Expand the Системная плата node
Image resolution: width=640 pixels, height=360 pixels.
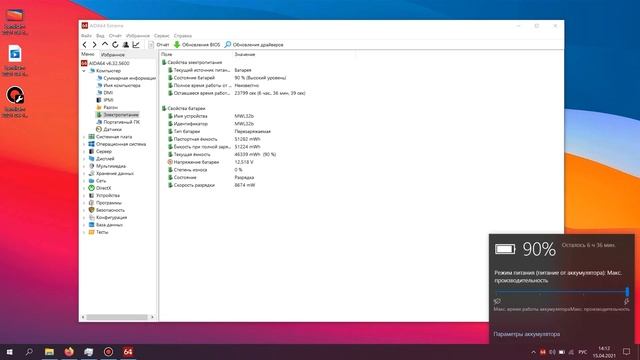coord(84,137)
